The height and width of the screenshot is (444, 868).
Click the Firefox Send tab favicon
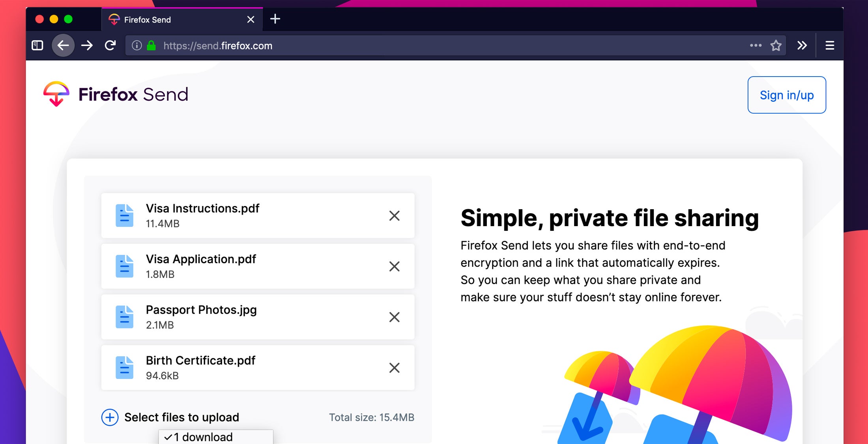[x=114, y=19]
